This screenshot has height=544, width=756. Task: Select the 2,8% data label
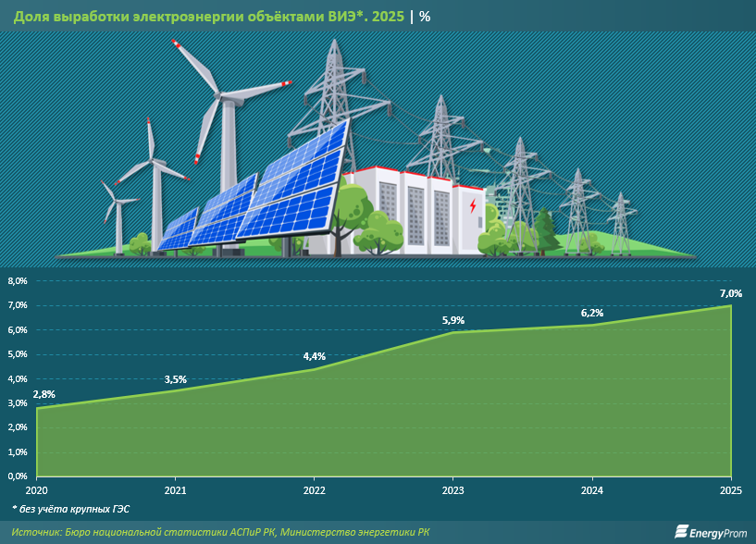point(43,394)
